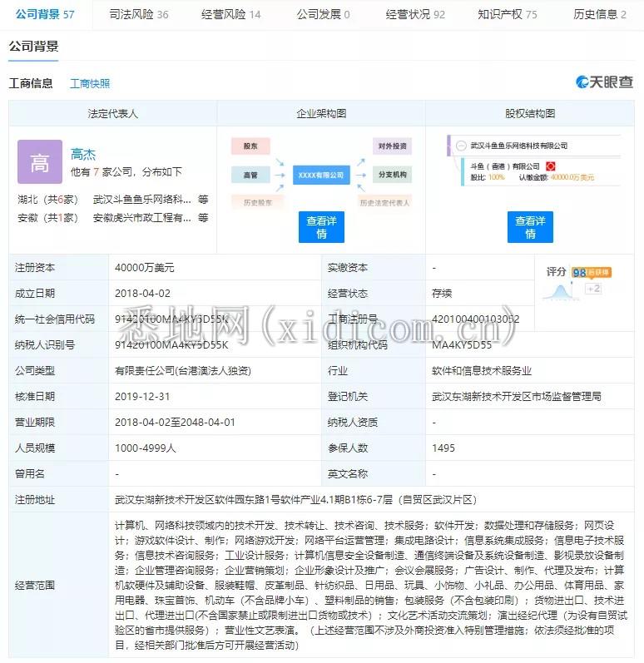644x663 pixels.
Task: Click the 经营范围 business scope description
Action: pyautogui.click(x=370, y=585)
